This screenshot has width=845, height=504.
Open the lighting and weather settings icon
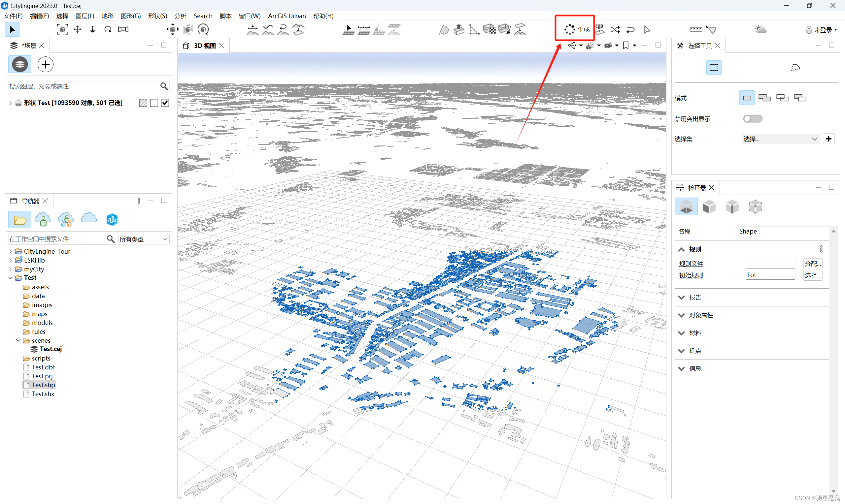point(761,29)
